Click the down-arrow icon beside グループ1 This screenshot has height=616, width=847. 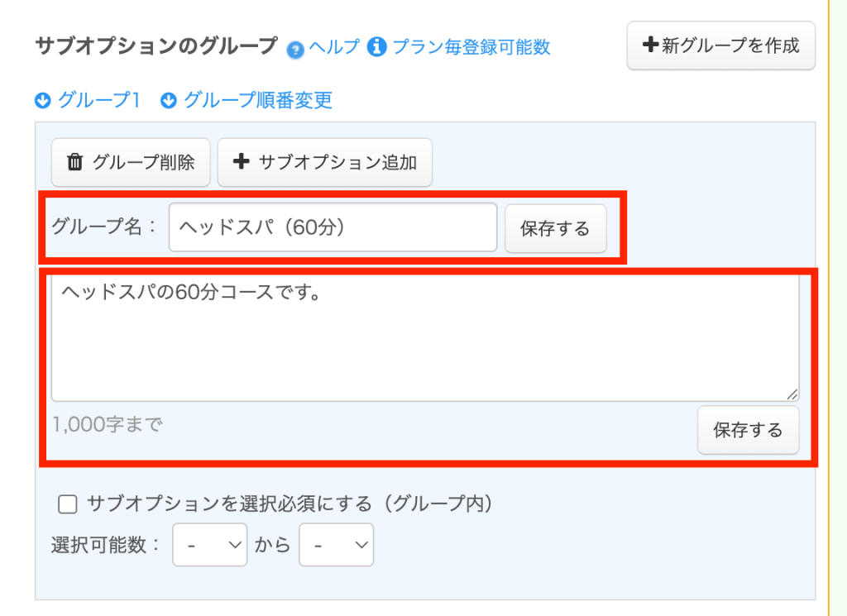43,101
